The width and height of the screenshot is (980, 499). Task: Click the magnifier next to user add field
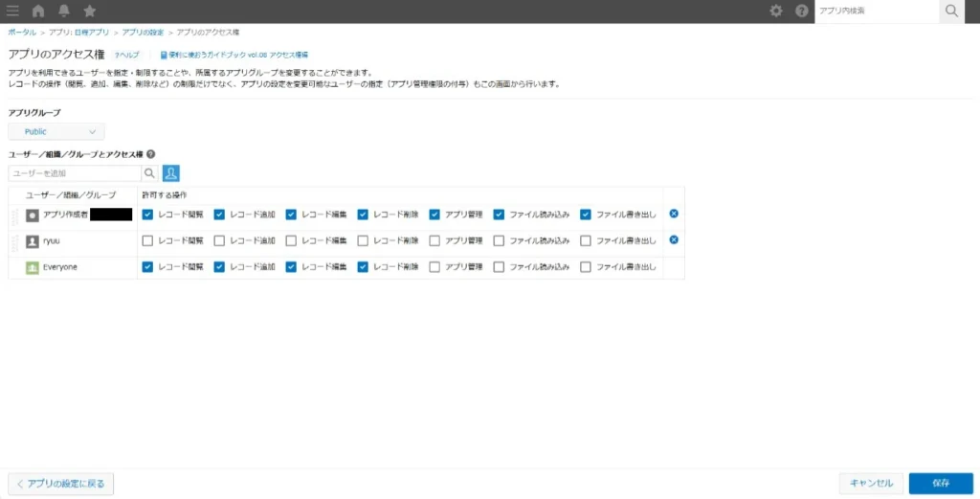(149, 173)
